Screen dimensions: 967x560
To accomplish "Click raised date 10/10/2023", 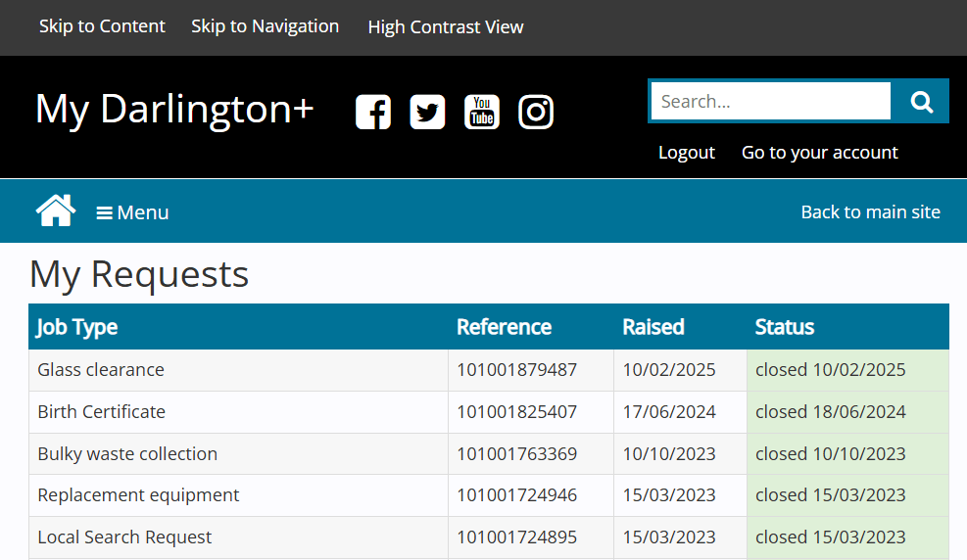I will pos(669,454).
